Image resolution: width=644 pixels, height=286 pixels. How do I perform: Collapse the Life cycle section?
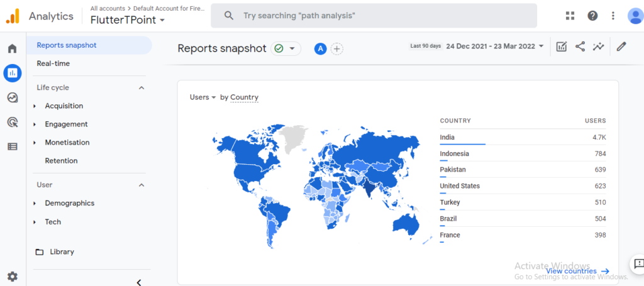point(142,88)
